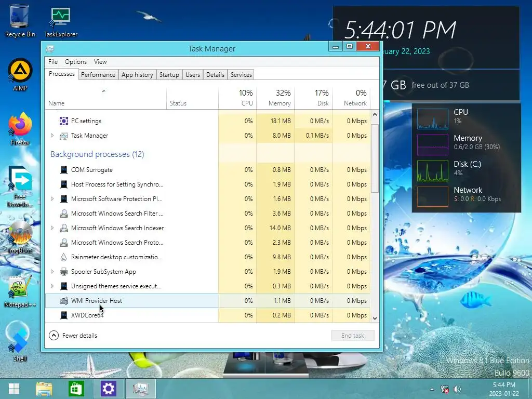Click the Rainmeter Disk (C:) graph
Image resolution: width=532 pixels, height=399 pixels.
[433, 171]
